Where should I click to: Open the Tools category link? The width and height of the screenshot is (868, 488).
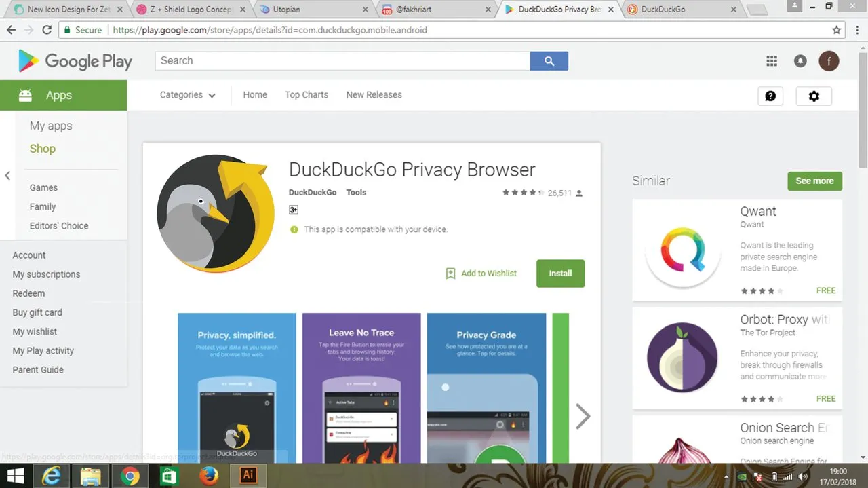pyautogui.click(x=356, y=193)
